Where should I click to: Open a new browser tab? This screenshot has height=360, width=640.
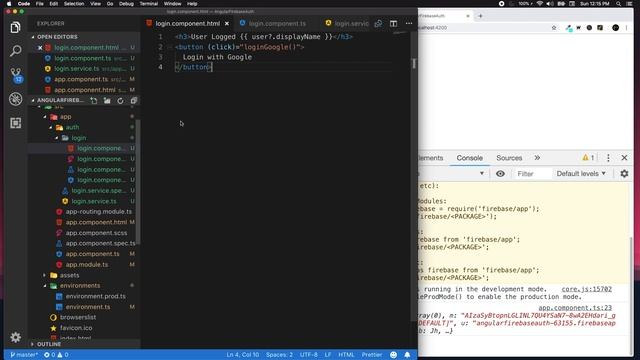[x=480, y=16]
